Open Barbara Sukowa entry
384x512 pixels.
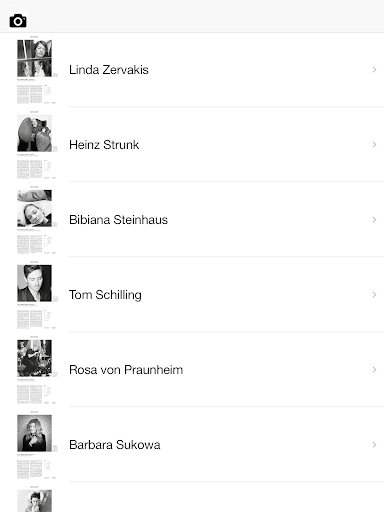click(192, 445)
